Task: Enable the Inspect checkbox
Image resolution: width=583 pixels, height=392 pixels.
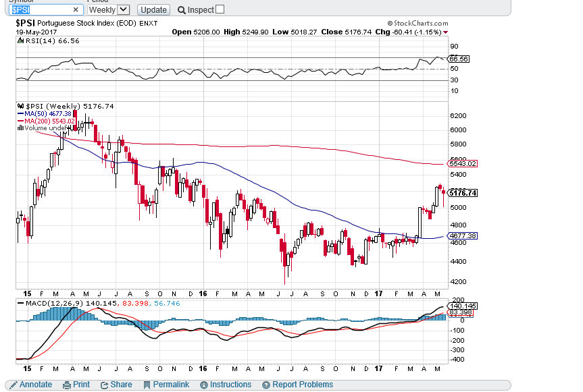Action: pos(220,9)
